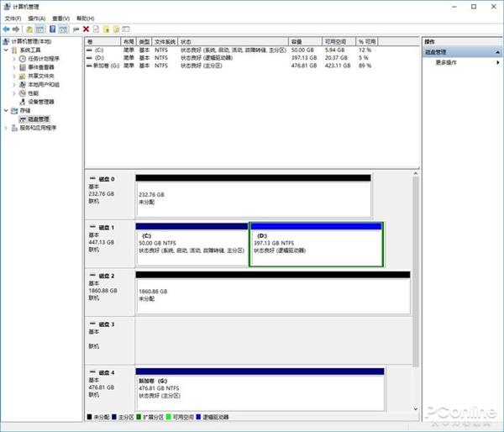Screen dimensions: 504x432
Task: Select unallocated 232.76 GB space on Disk 0
Action: click(252, 198)
